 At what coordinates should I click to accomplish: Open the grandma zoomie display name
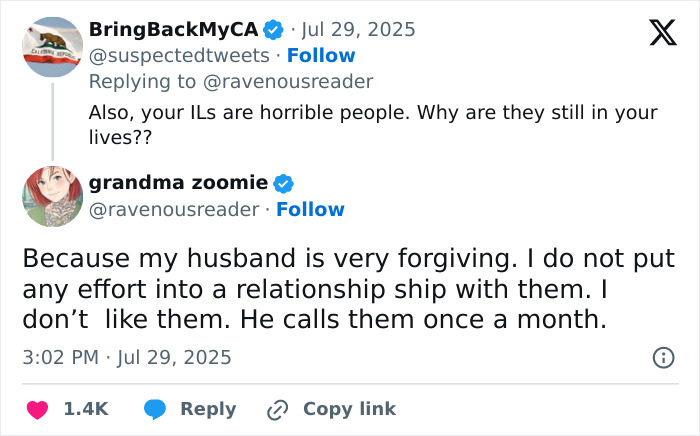pos(178,183)
